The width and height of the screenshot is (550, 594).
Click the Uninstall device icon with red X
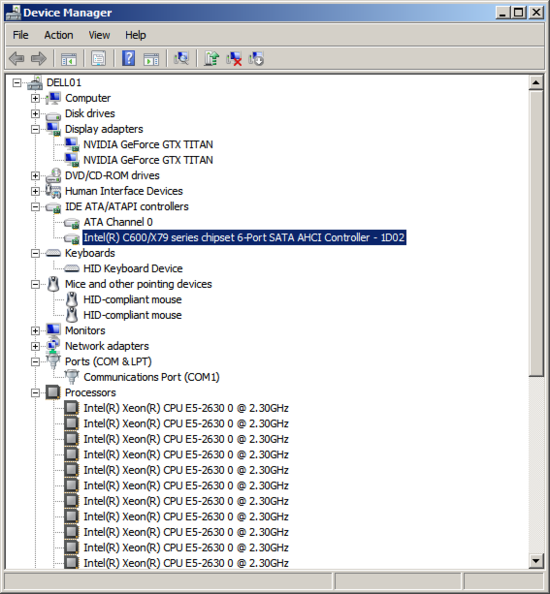234,59
